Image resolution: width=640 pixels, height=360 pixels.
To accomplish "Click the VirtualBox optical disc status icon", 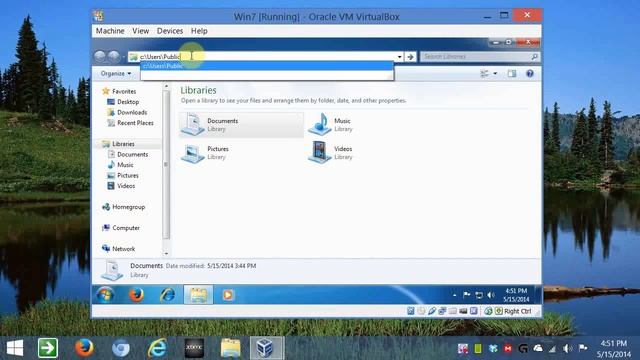I will (x=421, y=311).
